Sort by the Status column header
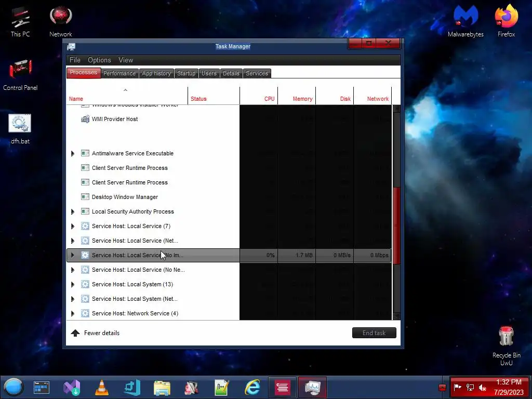Screen dimensions: 532x399 (214, 96)
